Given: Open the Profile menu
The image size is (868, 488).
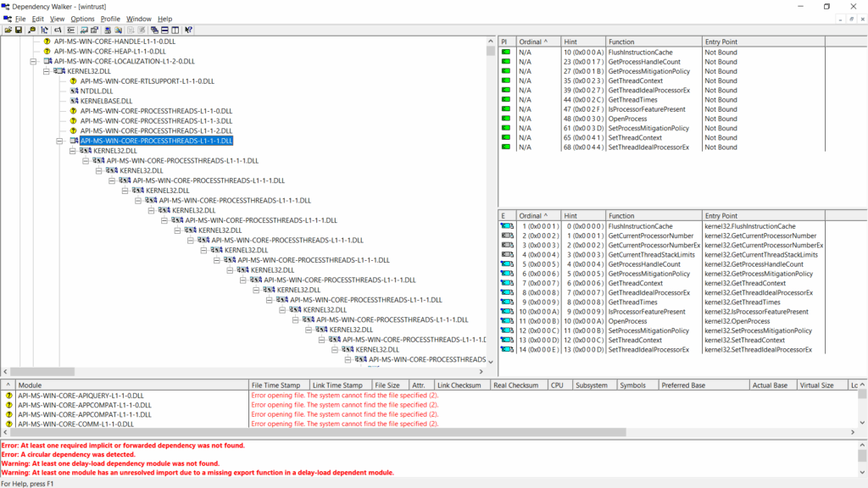Looking at the screenshot, I should tap(110, 19).
